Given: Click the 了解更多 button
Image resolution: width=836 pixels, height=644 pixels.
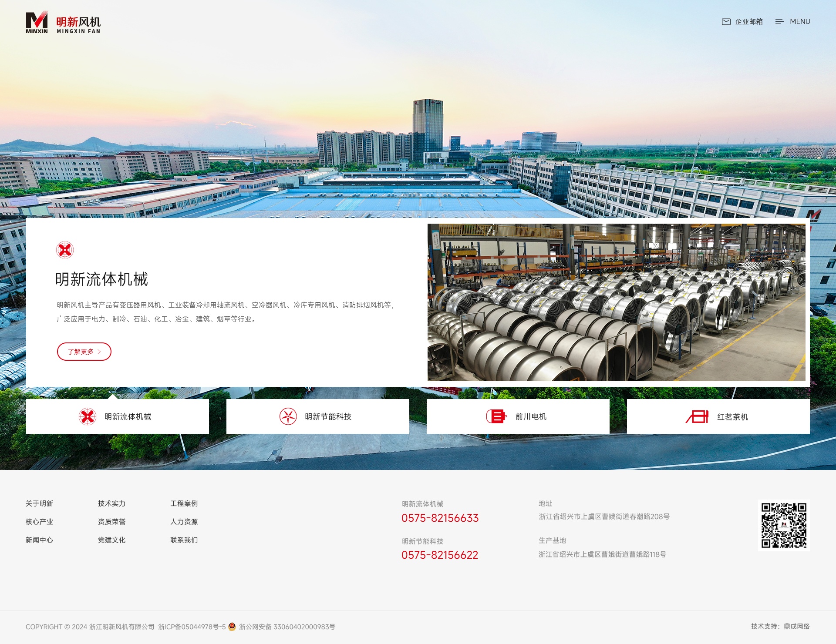Looking at the screenshot, I should coord(84,352).
